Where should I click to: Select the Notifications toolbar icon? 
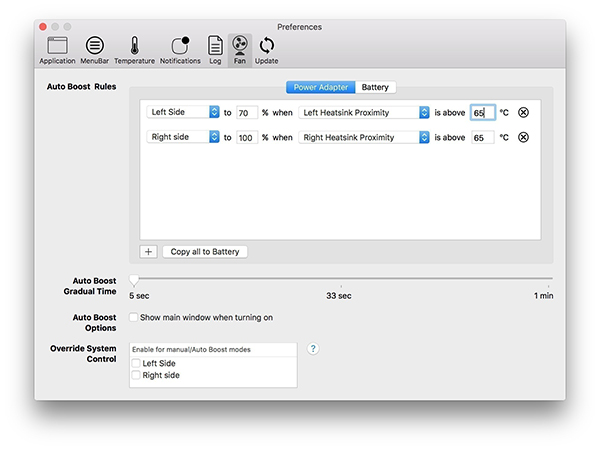point(180,46)
